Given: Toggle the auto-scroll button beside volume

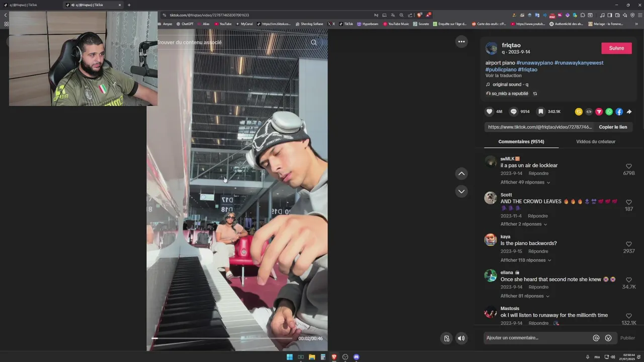Looking at the screenshot, I should [x=446, y=338].
